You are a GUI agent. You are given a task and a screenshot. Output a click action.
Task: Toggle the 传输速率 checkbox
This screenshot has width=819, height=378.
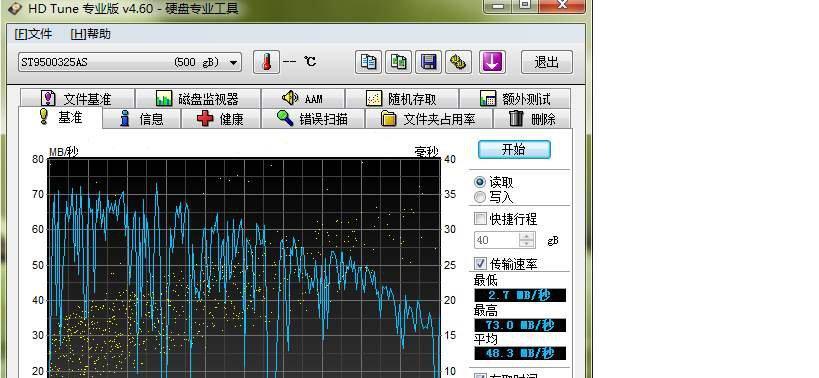(x=506, y=264)
